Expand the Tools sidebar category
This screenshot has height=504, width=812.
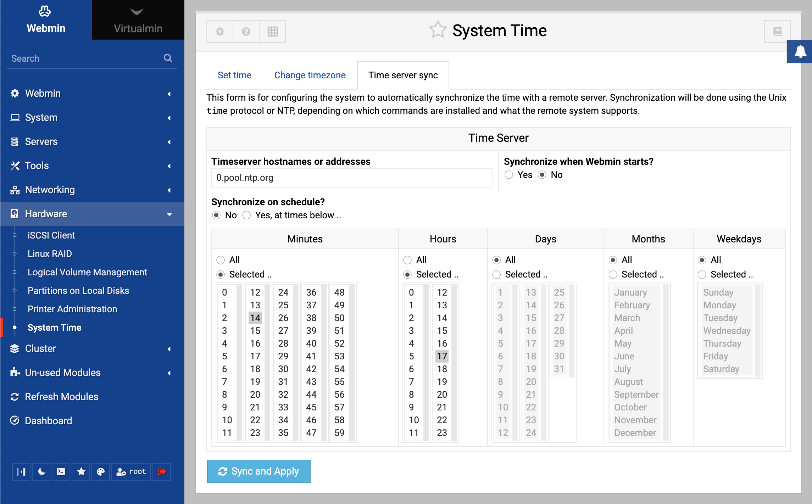click(92, 166)
